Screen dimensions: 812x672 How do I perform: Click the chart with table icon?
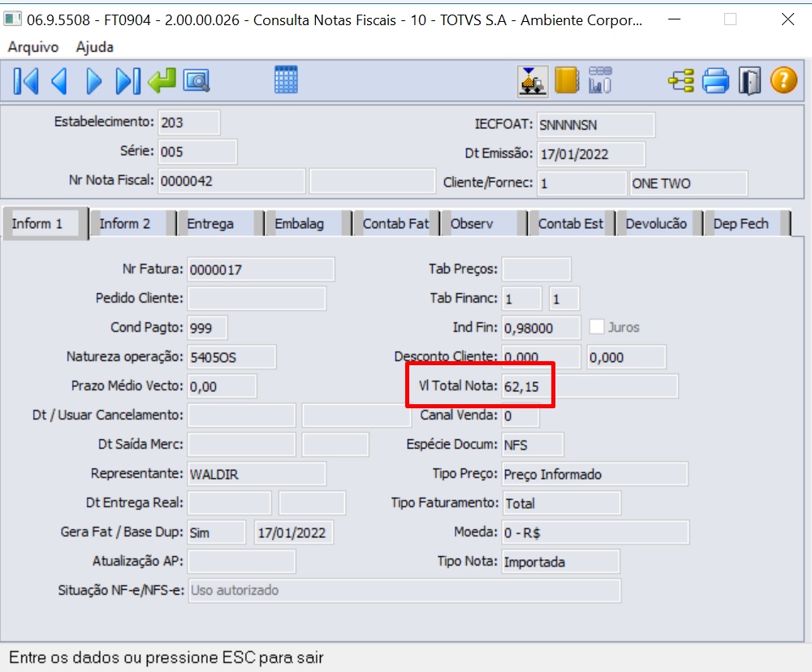tap(600, 80)
